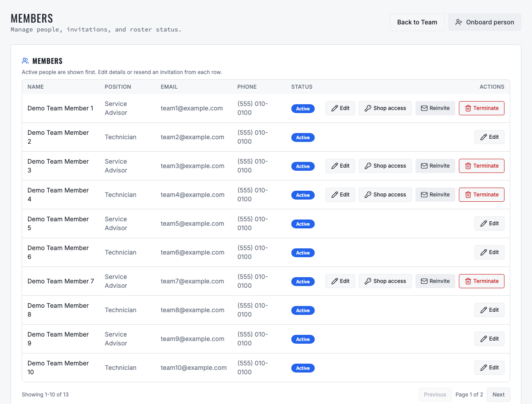Select email team9@example.com

192,339
